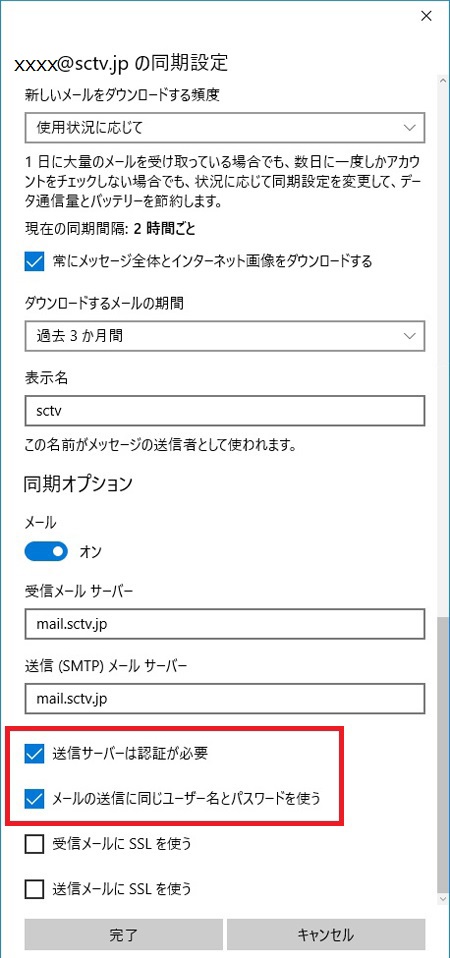Click the キャンセル button

[x=326, y=934]
